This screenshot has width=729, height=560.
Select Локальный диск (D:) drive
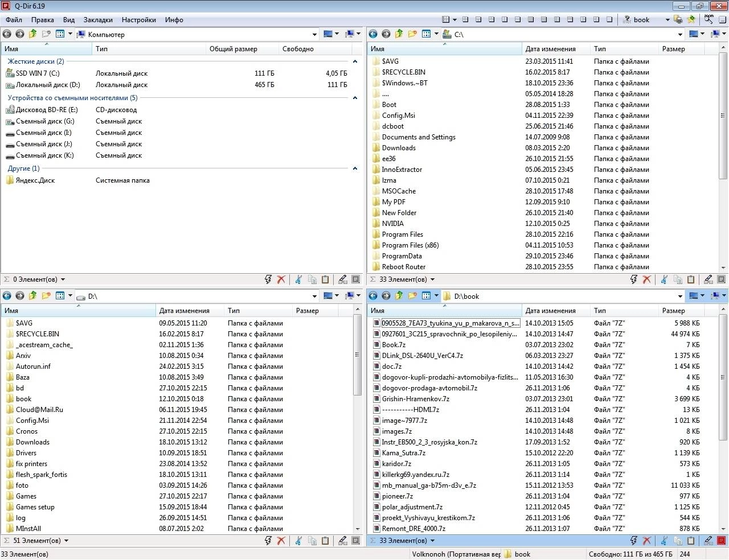pyautogui.click(x=48, y=85)
